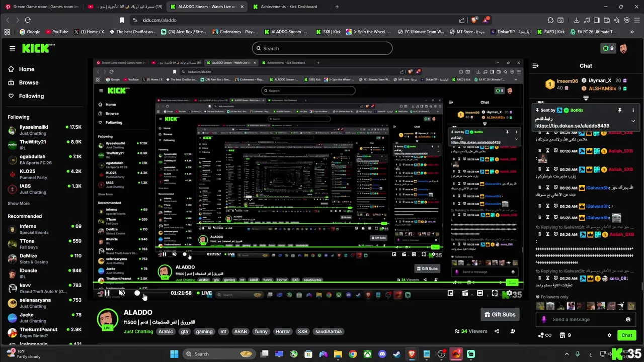
Task: Switch player to theater mode
Action: click(x=480, y=293)
